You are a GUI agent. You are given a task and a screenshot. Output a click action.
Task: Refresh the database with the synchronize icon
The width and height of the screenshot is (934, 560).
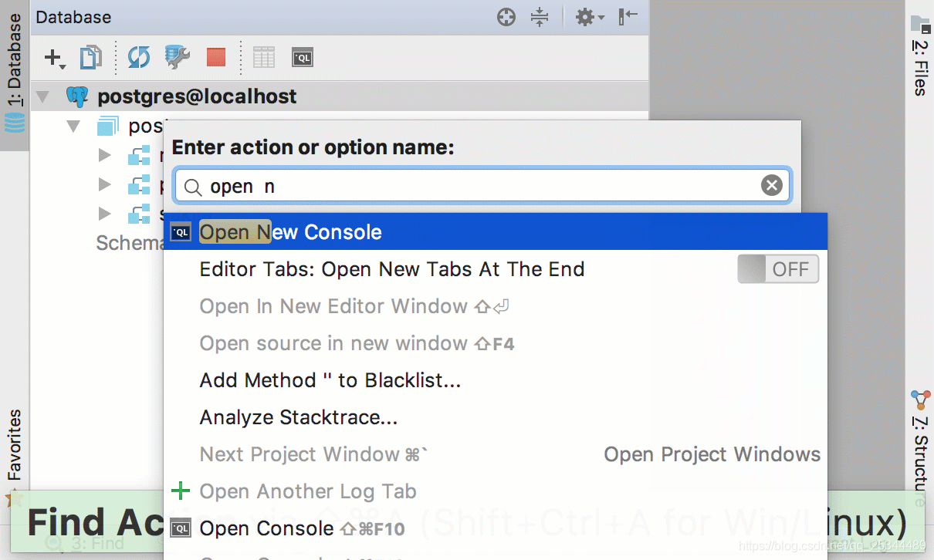coord(139,57)
